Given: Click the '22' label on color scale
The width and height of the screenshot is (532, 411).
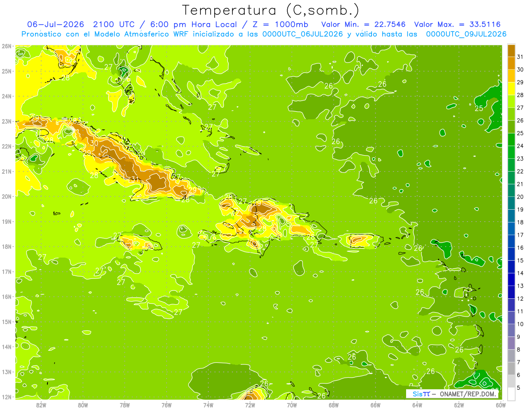Looking at the screenshot, I should (x=520, y=171).
